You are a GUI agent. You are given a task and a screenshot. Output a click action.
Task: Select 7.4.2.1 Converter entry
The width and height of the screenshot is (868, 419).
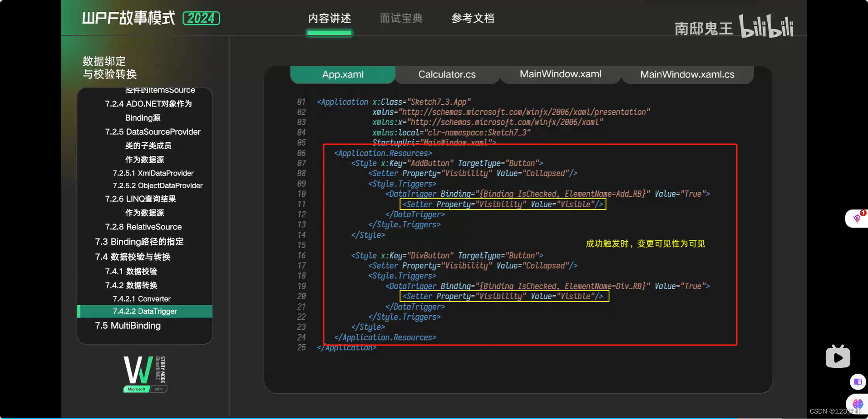(142, 299)
